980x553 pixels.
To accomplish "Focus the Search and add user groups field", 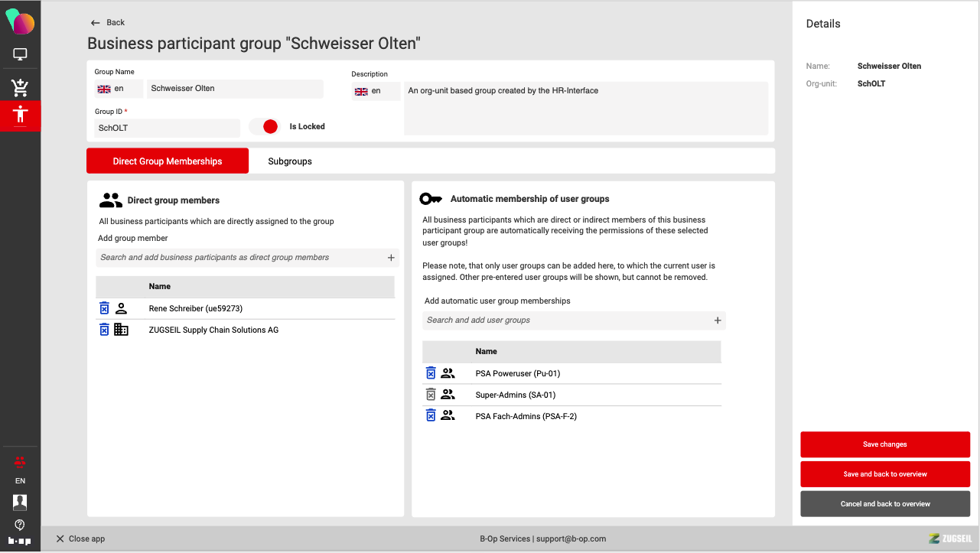I will click(x=566, y=320).
